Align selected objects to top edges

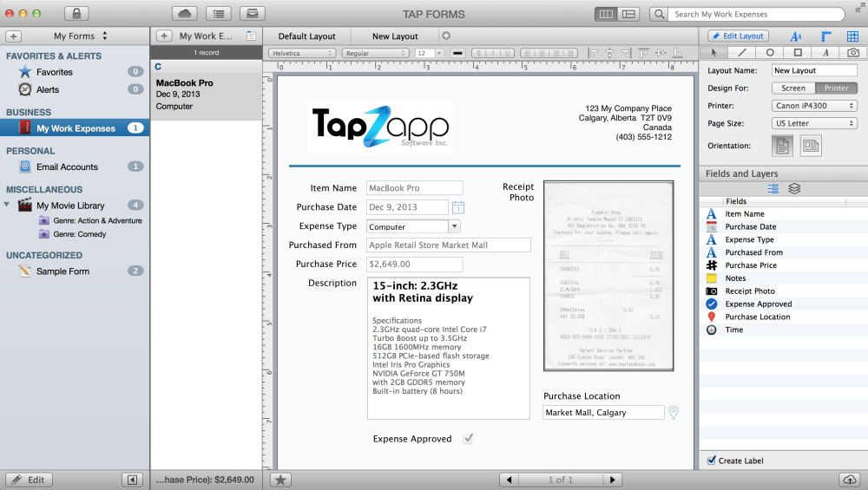643,53
